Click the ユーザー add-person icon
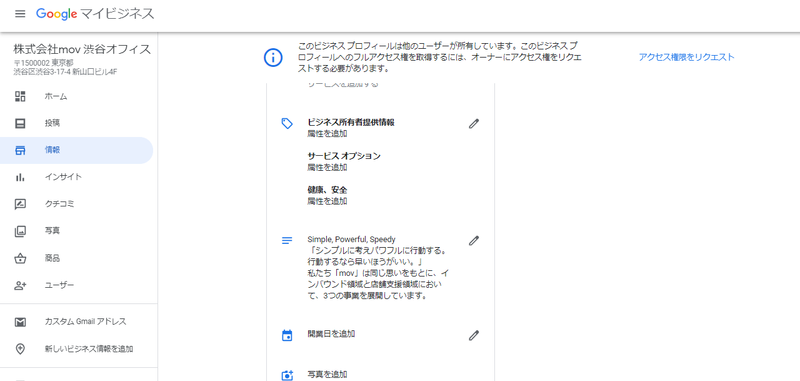 [20, 285]
